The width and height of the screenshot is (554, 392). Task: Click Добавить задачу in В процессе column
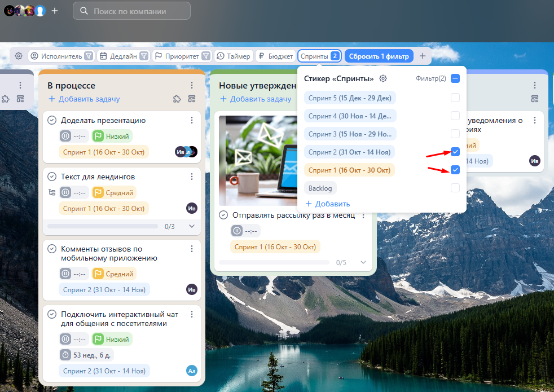(84, 99)
